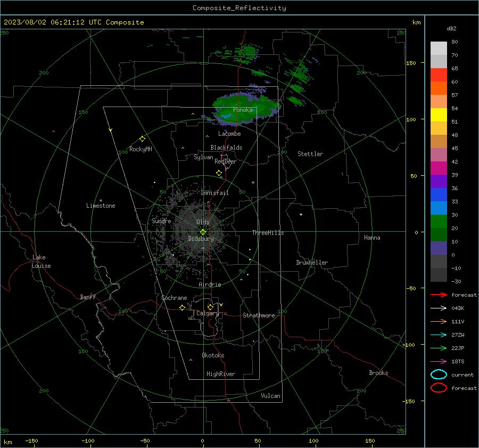Click the Okotoks label

(x=213, y=355)
